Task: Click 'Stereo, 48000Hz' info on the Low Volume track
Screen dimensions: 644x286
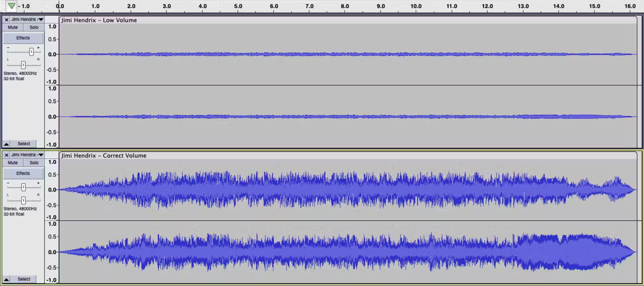Action: click(20, 73)
